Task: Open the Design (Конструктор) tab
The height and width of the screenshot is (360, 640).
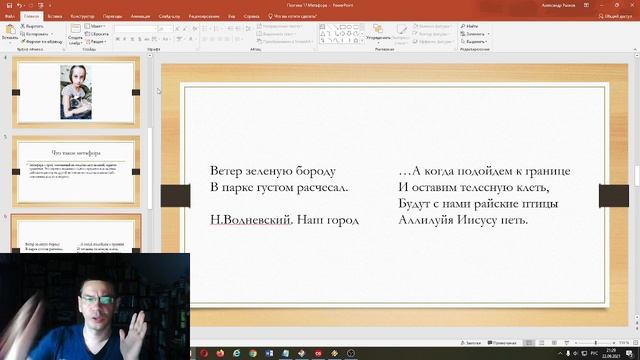Action: coord(82,16)
